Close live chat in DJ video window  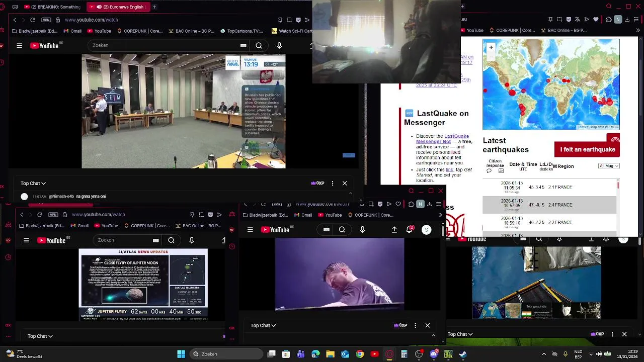tap(428, 325)
